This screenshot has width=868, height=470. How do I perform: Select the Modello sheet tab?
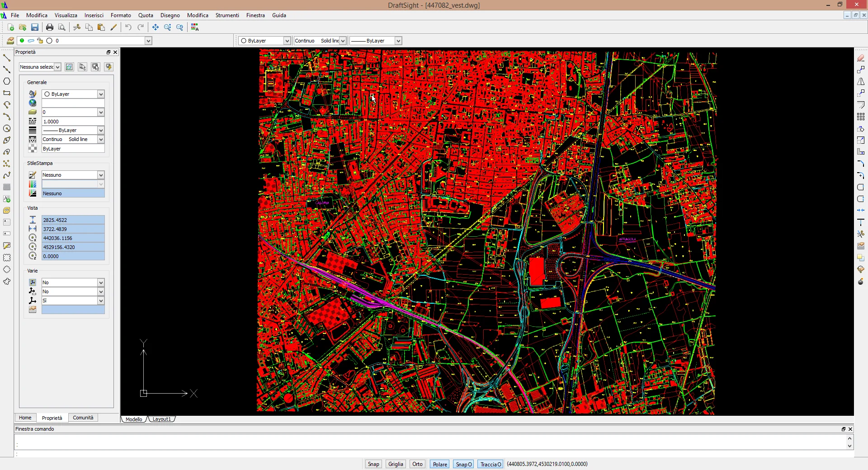(134, 419)
